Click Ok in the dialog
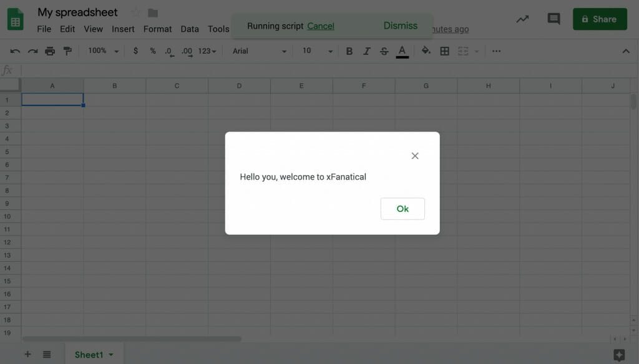The height and width of the screenshot is (364, 639). (x=402, y=209)
